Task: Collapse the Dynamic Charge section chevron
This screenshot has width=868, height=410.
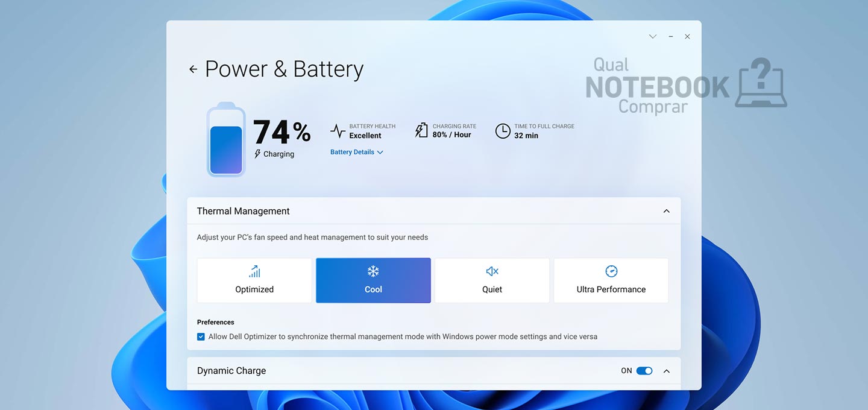Action: [667, 371]
